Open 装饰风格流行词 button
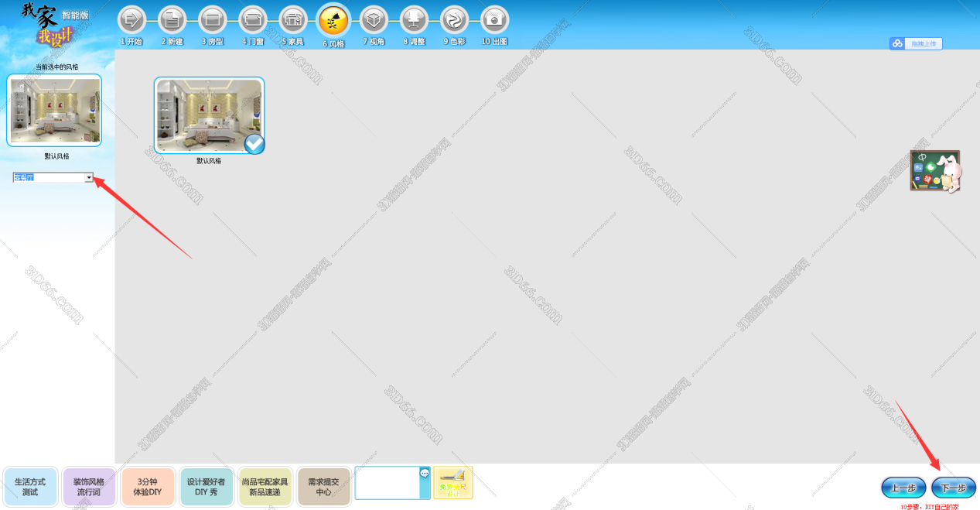Image resolution: width=980 pixels, height=510 pixels. tap(89, 486)
